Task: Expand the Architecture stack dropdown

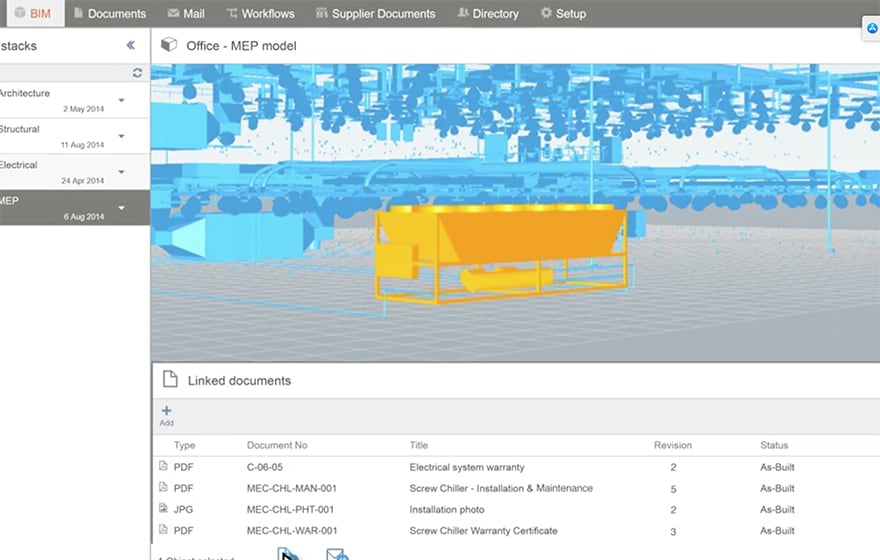Action: [121, 100]
